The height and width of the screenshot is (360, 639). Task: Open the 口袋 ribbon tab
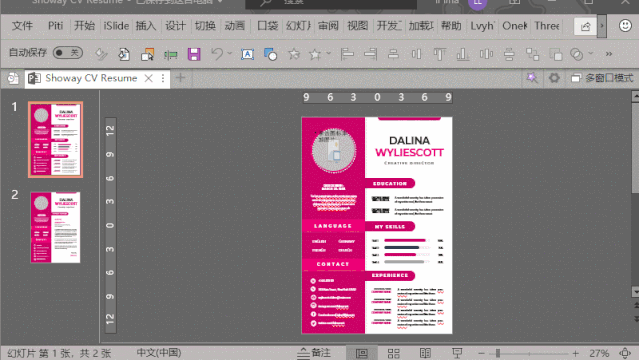268,26
